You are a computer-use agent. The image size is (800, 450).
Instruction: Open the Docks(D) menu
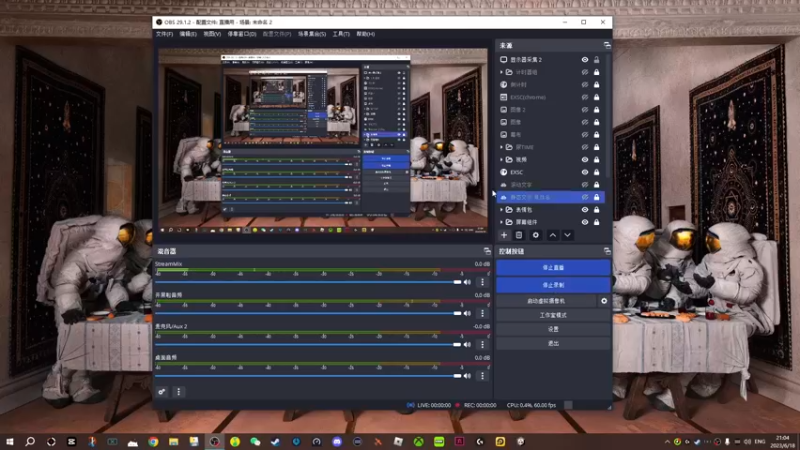242,34
